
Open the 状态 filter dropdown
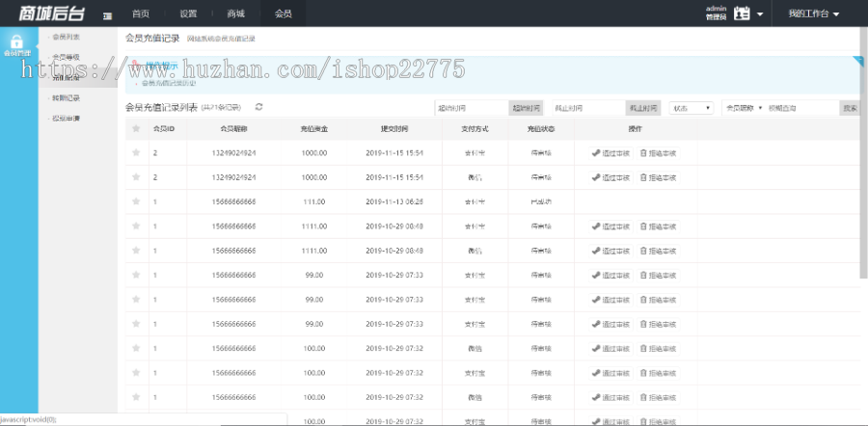pos(691,108)
